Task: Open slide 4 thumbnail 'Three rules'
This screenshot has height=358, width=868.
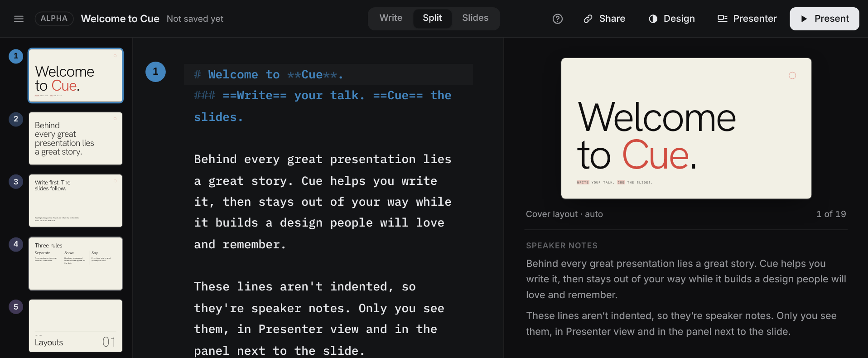Action: 76,263
